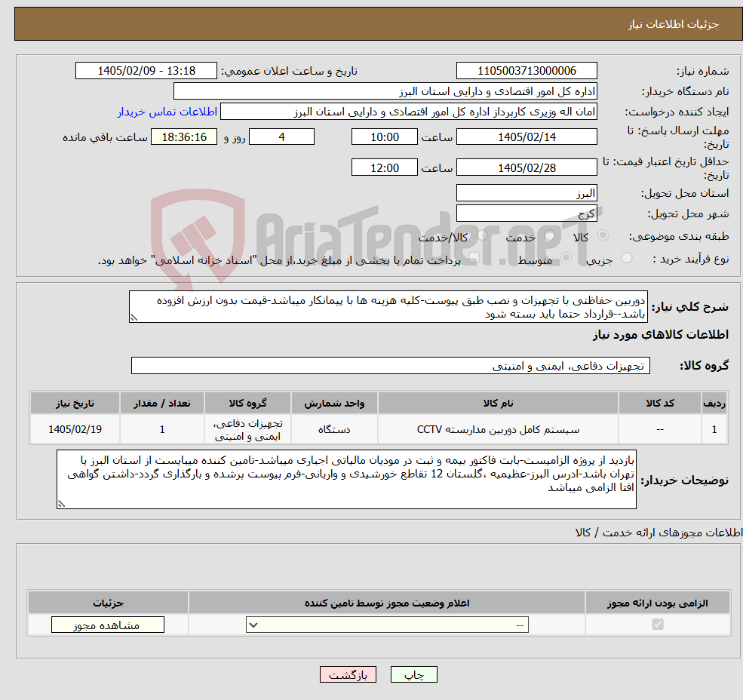Click the بازگشت (back) button
This screenshot has width=743, height=700.
pos(348,674)
